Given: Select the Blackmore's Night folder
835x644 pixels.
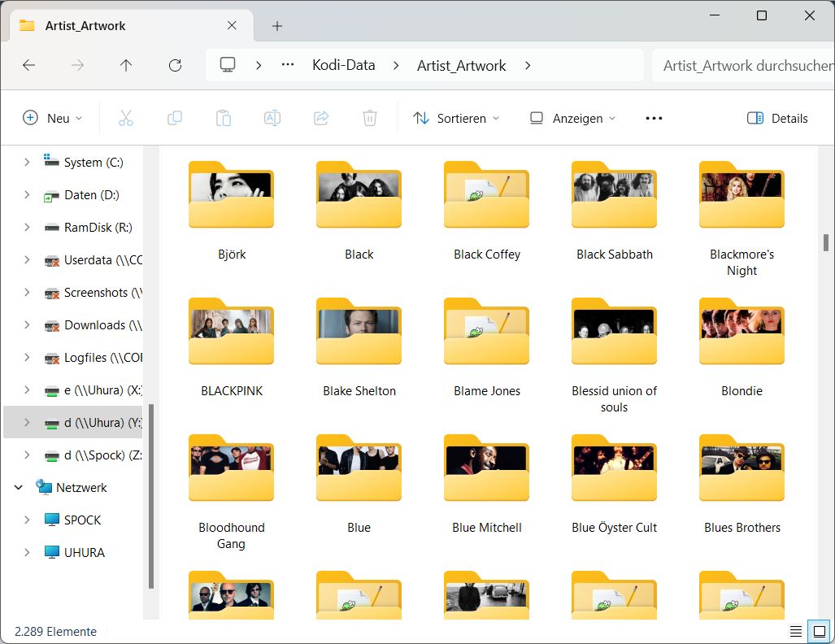Looking at the screenshot, I should tap(741, 219).
